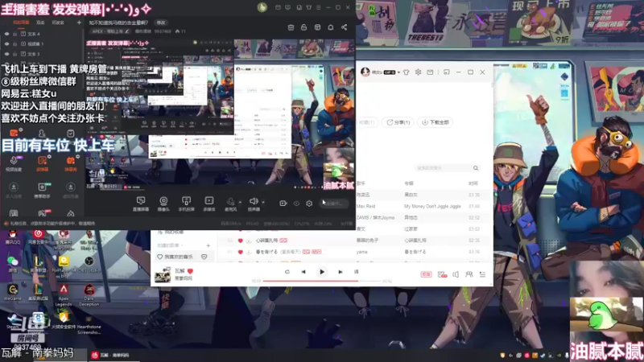Click the 修改 button next to stream title
This screenshot has width=644, height=362.
(x=161, y=23)
